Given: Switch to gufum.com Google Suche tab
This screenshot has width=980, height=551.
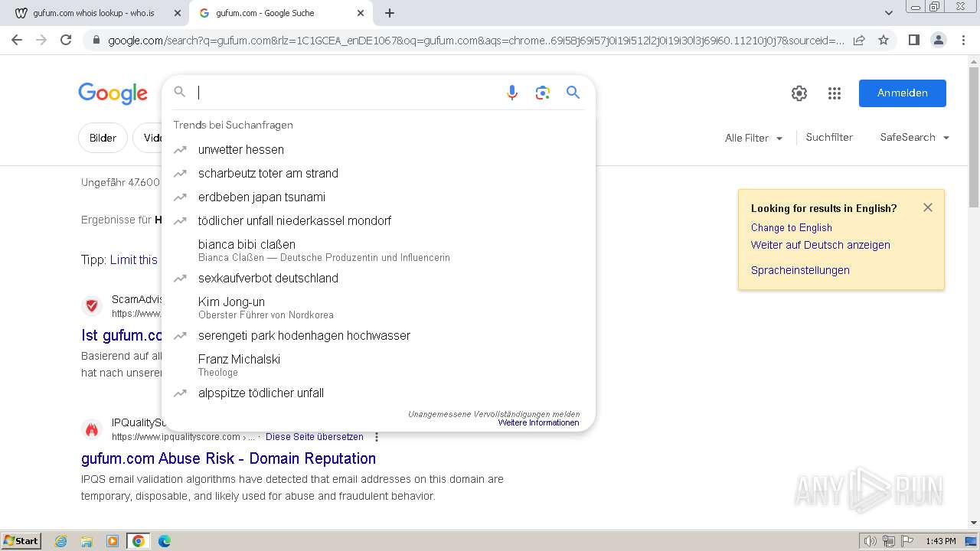Looking at the screenshot, I should click(279, 13).
